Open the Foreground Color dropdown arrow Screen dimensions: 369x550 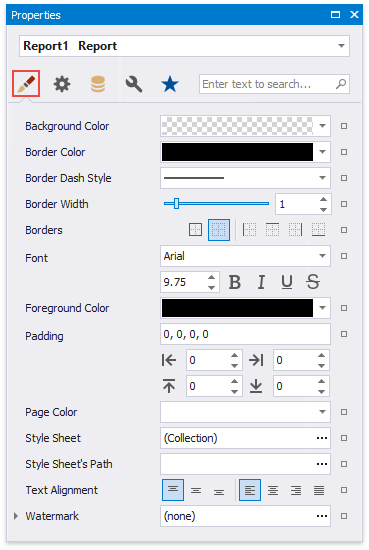322,308
